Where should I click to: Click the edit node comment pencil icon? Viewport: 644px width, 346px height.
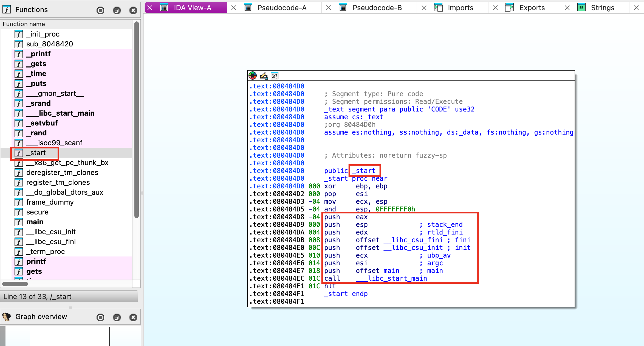(264, 76)
